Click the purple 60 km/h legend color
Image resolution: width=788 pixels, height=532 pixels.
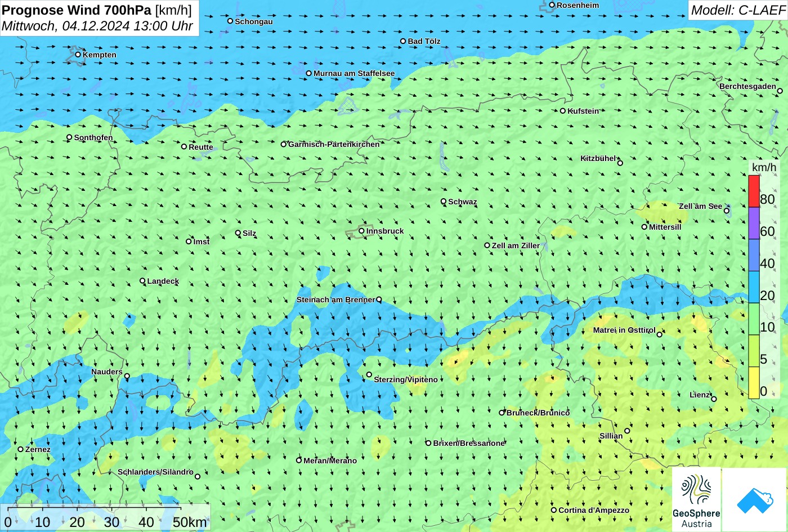pos(754,223)
